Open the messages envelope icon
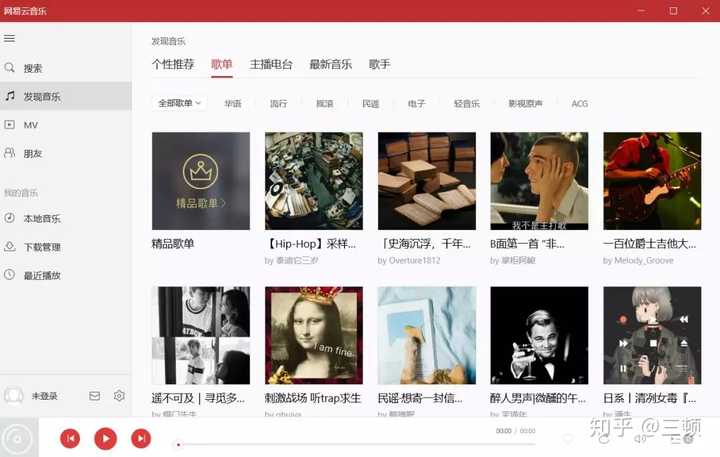The width and height of the screenshot is (720, 457). click(95, 396)
